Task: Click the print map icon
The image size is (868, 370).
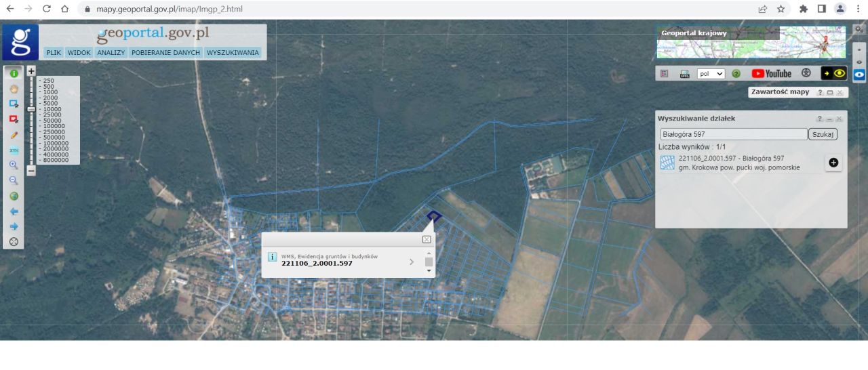Action: point(684,73)
